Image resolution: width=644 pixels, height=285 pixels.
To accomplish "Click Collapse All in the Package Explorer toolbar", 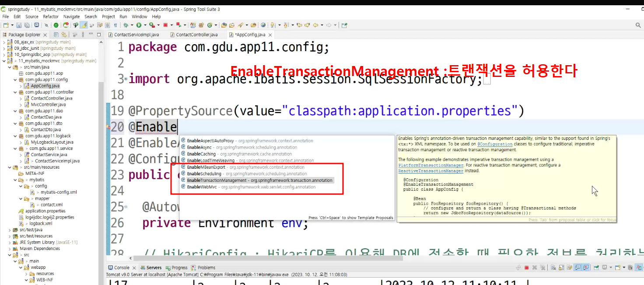I will pos(56,35).
